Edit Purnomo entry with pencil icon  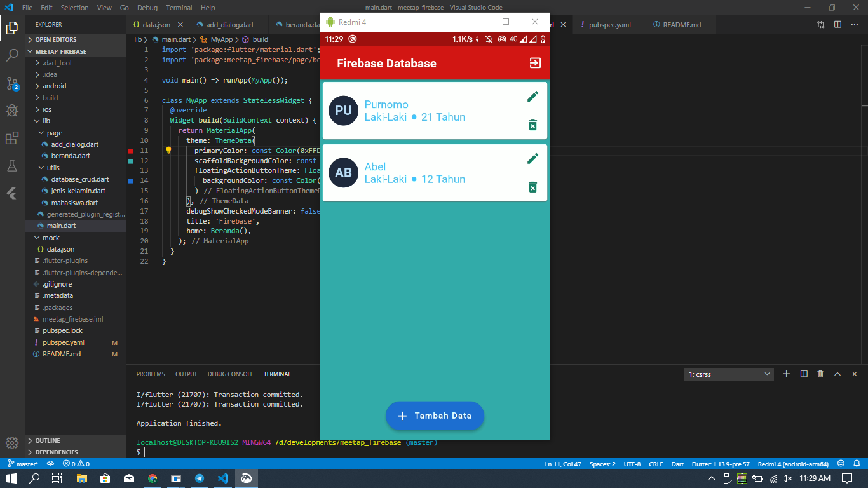[532, 96]
